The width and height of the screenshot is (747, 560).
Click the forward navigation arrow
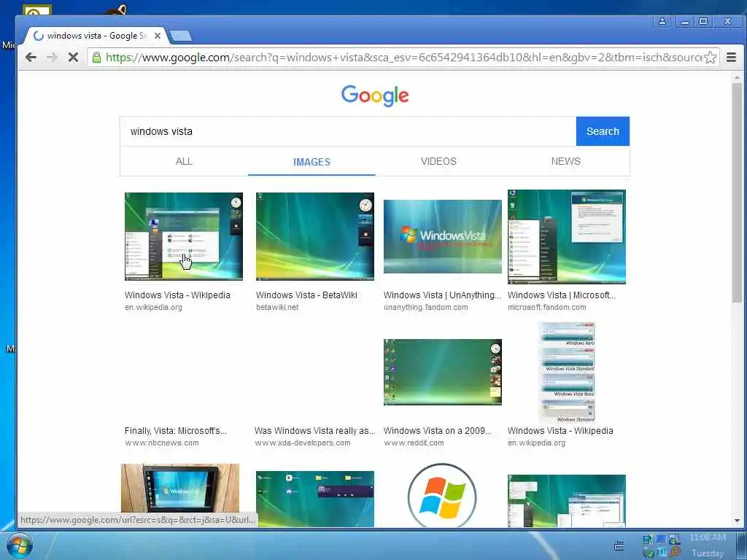click(x=52, y=58)
